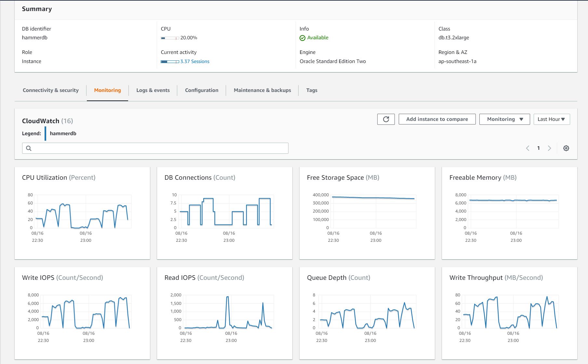Open the Logs & events tab
This screenshot has height=364, width=588.
point(153,90)
